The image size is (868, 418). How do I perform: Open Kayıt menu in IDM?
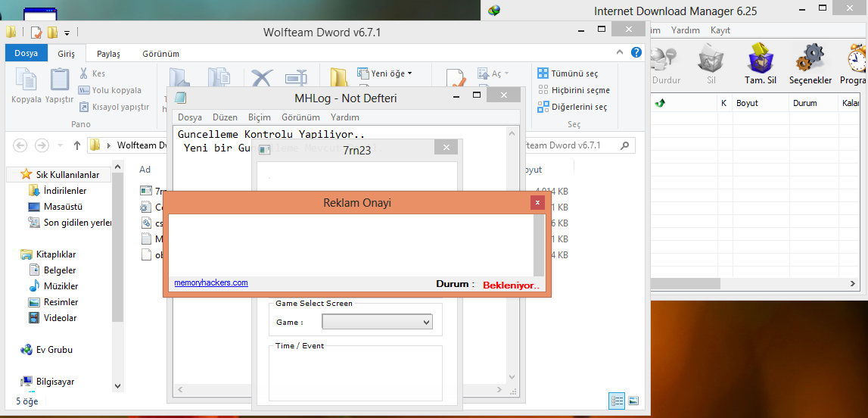pos(720,30)
